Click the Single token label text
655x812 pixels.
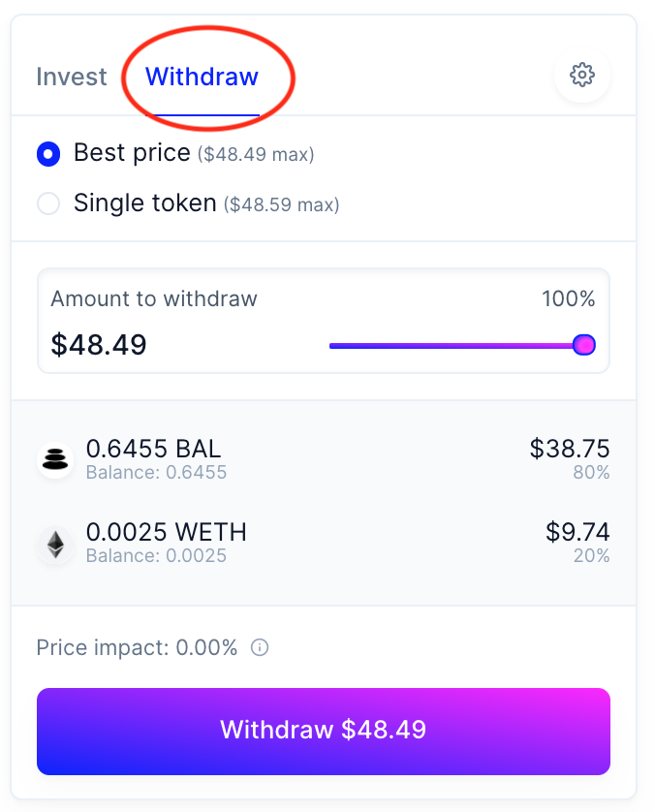pos(145,203)
